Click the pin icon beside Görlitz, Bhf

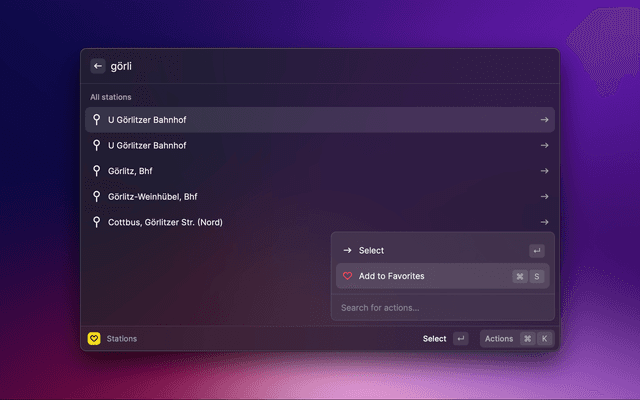97,171
